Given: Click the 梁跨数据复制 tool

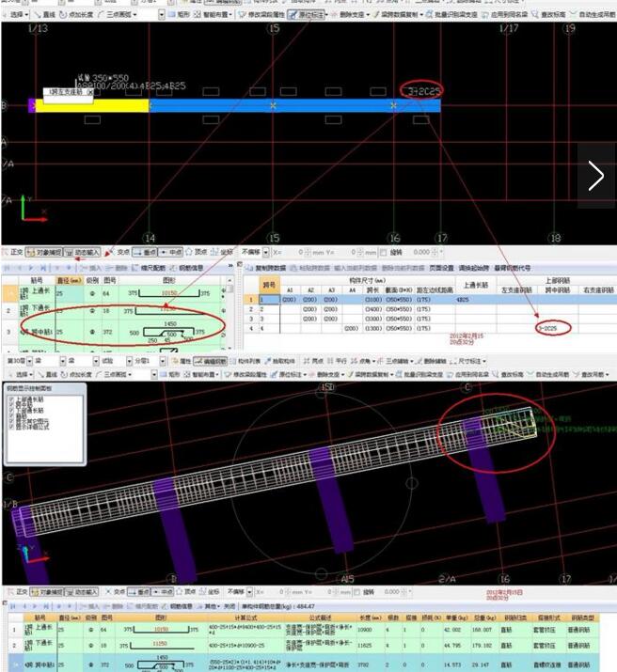Looking at the screenshot, I should coord(401,15).
